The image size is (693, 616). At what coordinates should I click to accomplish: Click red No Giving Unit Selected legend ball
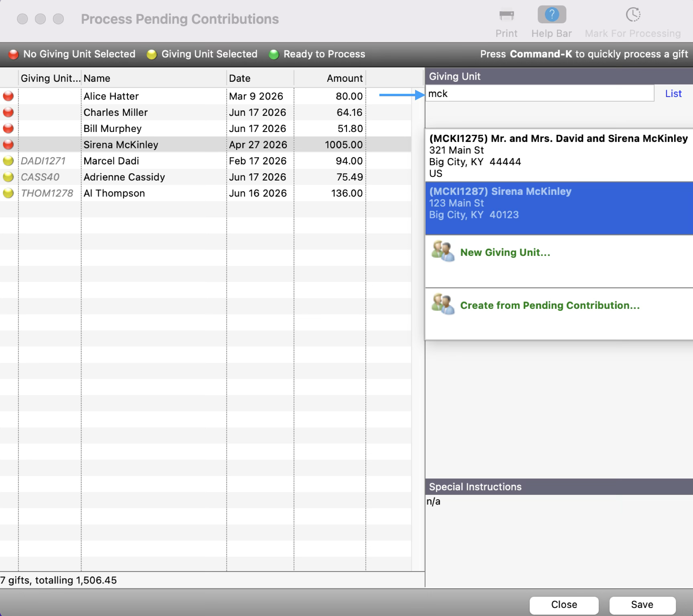tap(13, 54)
